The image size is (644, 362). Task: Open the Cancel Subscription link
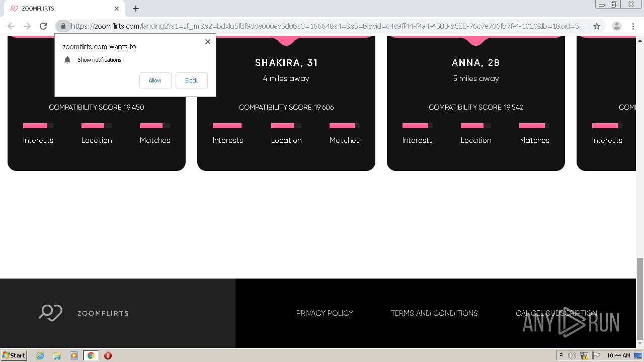coord(556,313)
